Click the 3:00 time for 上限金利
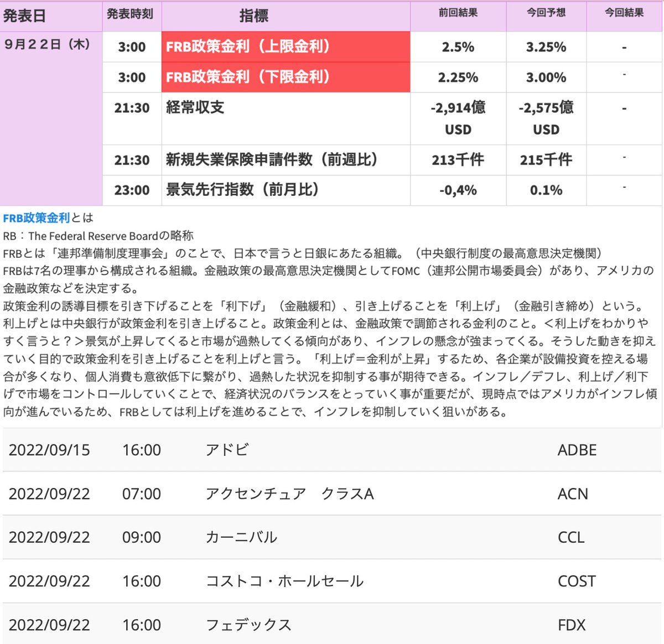The image size is (664, 644). click(x=132, y=47)
